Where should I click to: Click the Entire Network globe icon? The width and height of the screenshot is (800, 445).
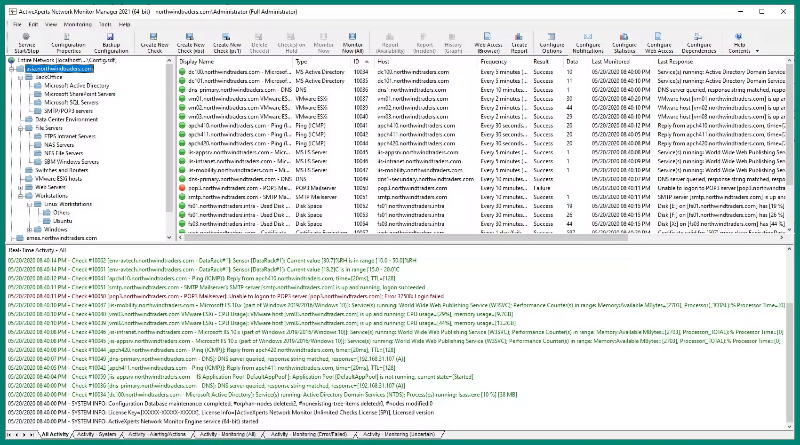(12, 60)
